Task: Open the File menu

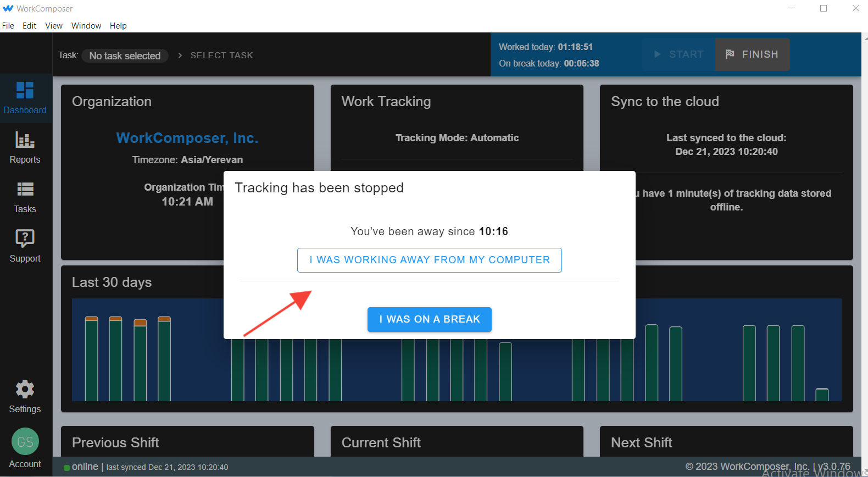Action: coord(8,26)
